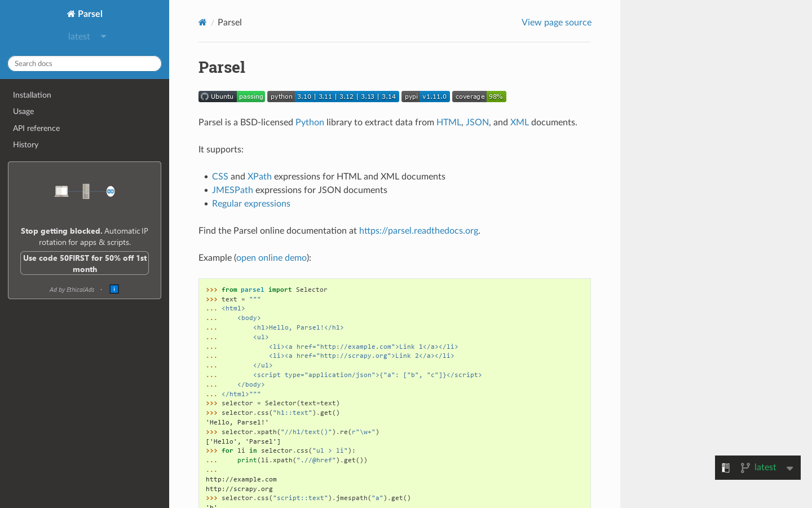The height and width of the screenshot is (508, 812).
Task: Open the JMESPath link
Action: tap(232, 190)
